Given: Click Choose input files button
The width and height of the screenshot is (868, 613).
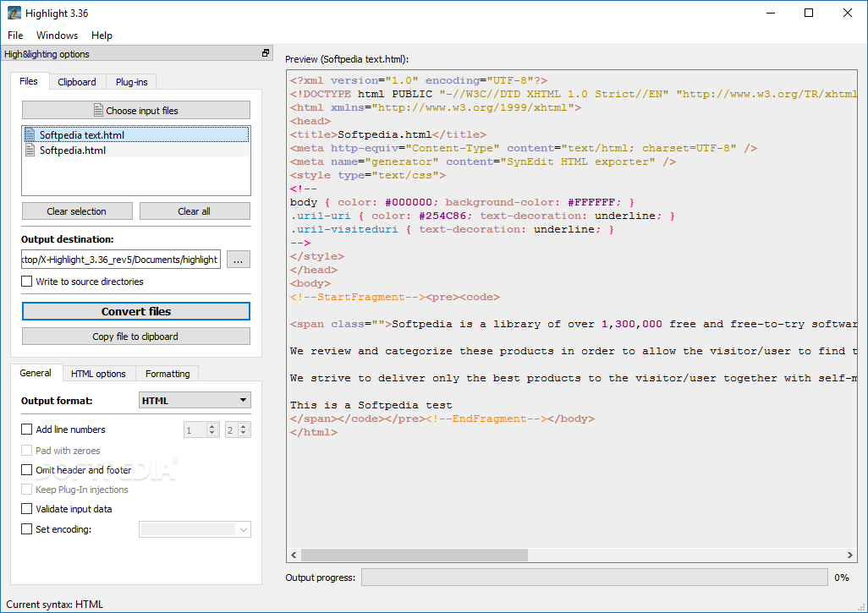Looking at the screenshot, I should click(x=136, y=110).
